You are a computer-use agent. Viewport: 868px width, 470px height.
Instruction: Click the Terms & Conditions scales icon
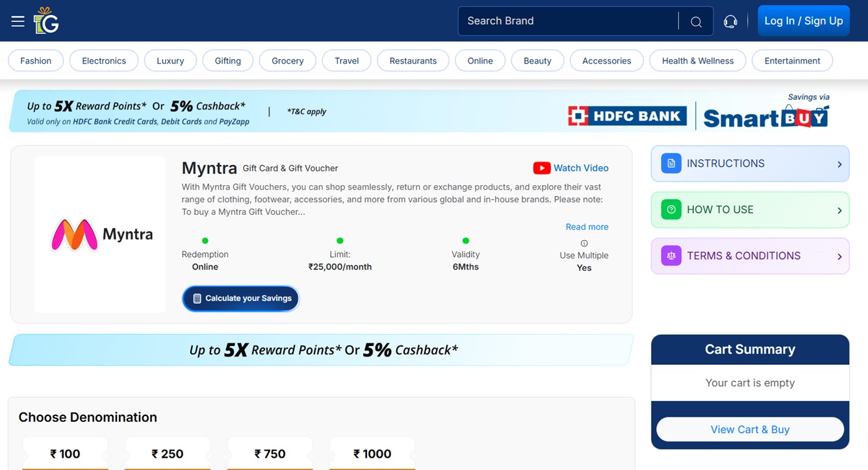tap(671, 256)
